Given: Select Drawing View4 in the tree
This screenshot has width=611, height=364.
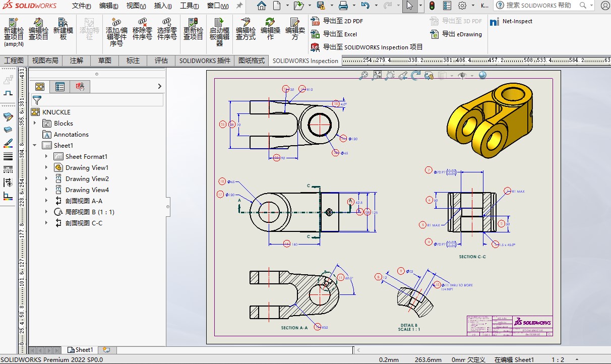Looking at the screenshot, I should (87, 190).
